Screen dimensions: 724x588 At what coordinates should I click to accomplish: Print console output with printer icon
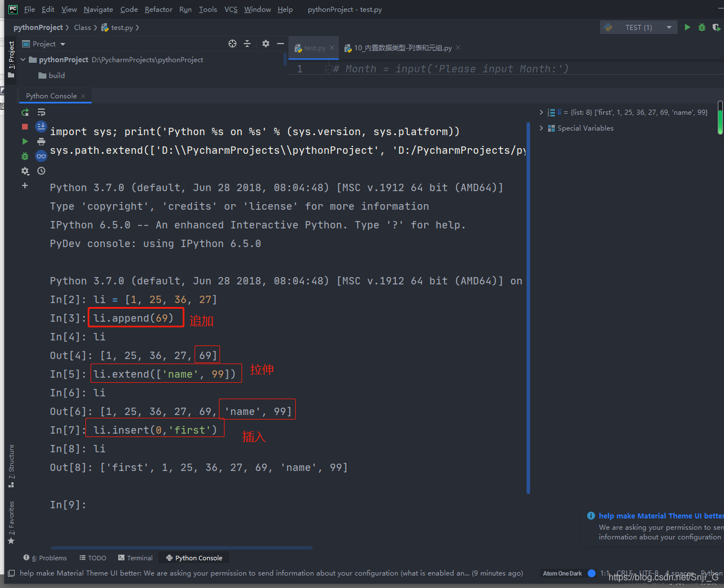click(x=41, y=141)
